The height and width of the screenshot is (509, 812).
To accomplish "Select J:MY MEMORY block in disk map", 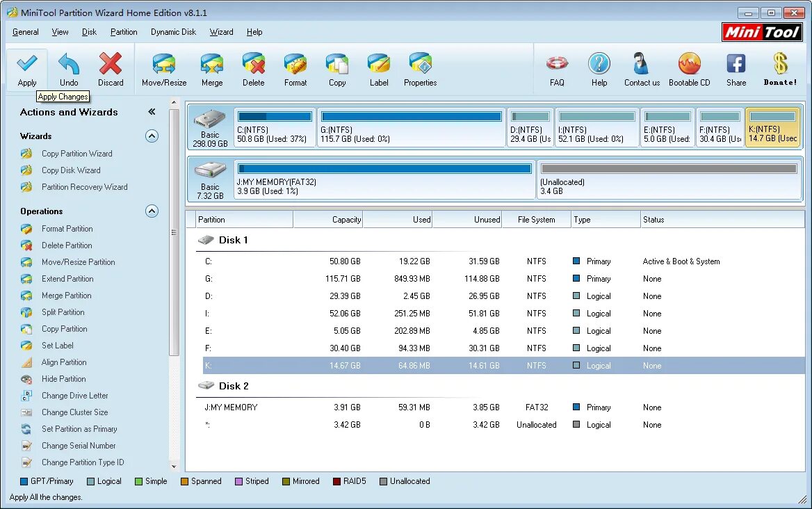I will point(384,179).
